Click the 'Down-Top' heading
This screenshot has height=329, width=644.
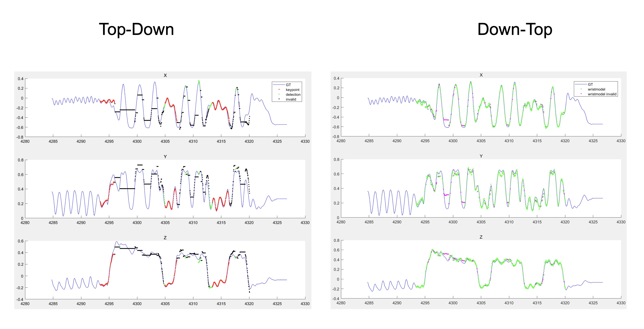[515, 30]
